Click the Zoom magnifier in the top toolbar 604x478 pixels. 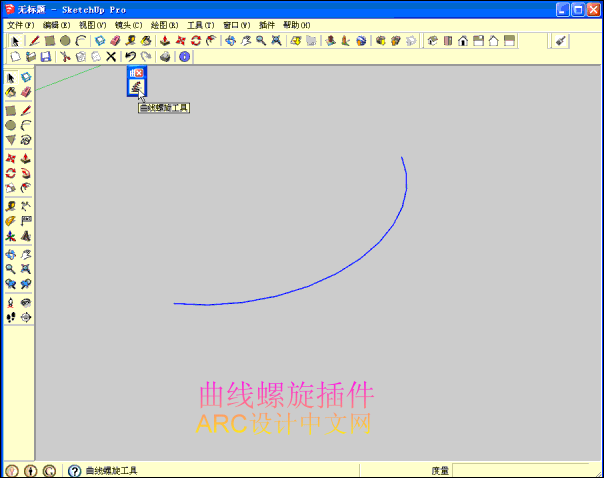pos(261,41)
